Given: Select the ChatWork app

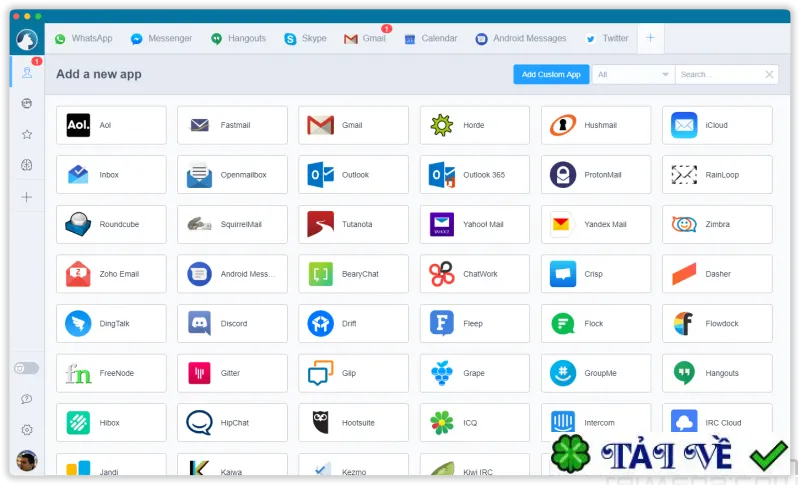Looking at the screenshot, I should (475, 274).
